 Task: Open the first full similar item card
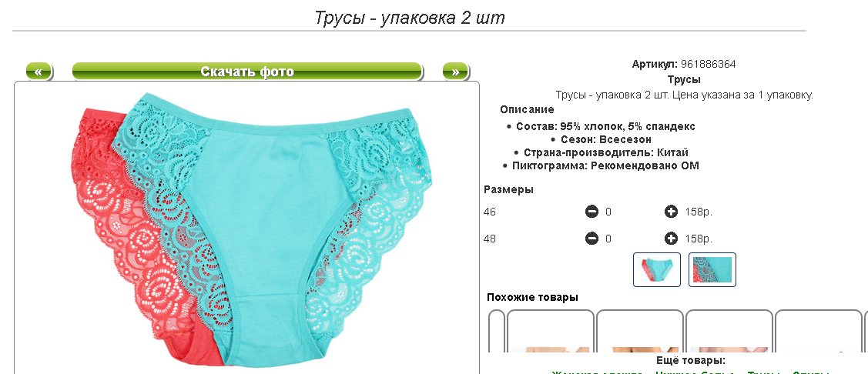click(550, 331)
